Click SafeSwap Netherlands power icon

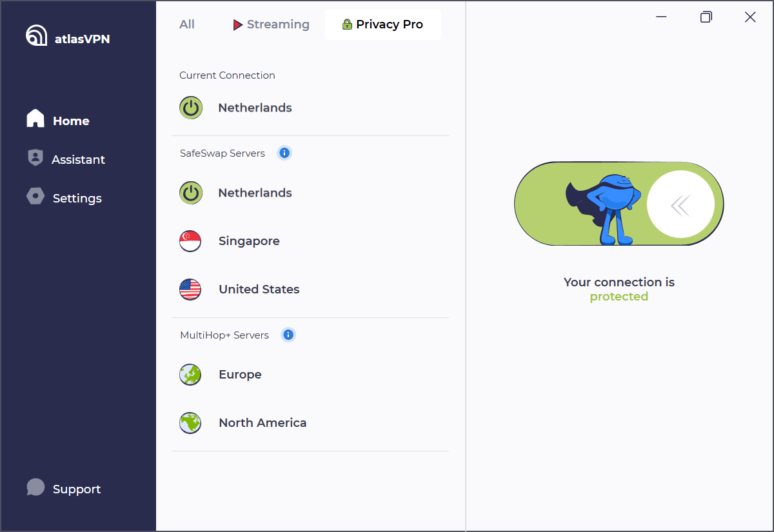click(191, 193)
